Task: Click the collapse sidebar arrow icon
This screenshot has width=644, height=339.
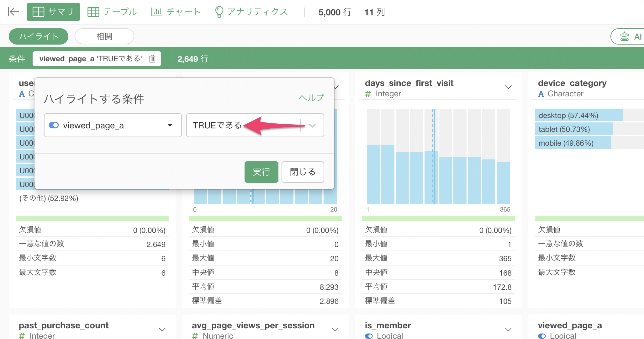Action: click(13, 12)
